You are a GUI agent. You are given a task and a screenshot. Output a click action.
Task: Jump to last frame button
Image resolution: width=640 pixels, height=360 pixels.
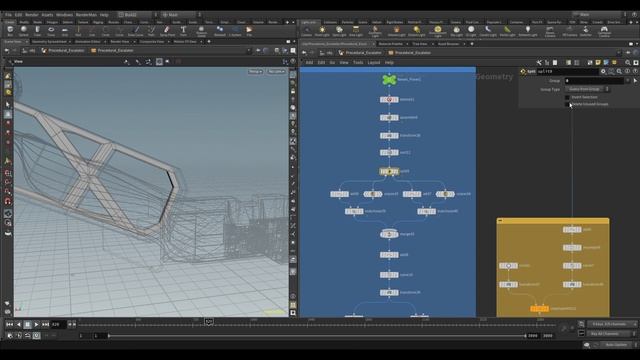point(46,324)
